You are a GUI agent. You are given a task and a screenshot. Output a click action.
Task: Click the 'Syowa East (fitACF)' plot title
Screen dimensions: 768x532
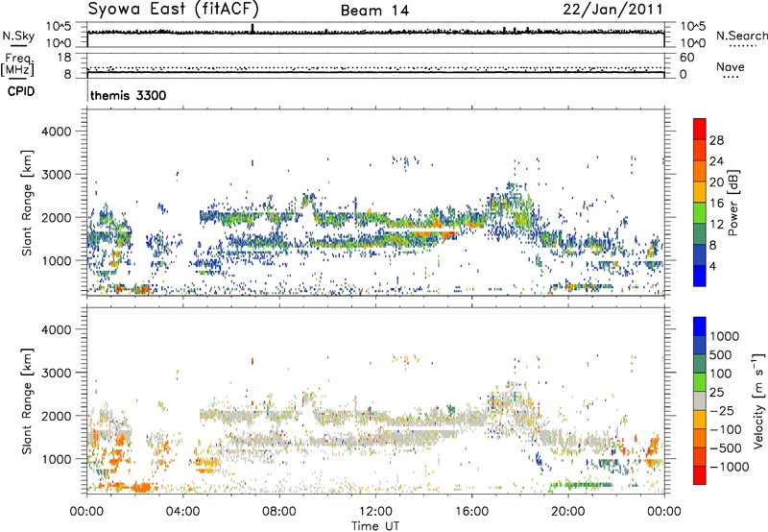pyautogui.click(x=173, y=10)
